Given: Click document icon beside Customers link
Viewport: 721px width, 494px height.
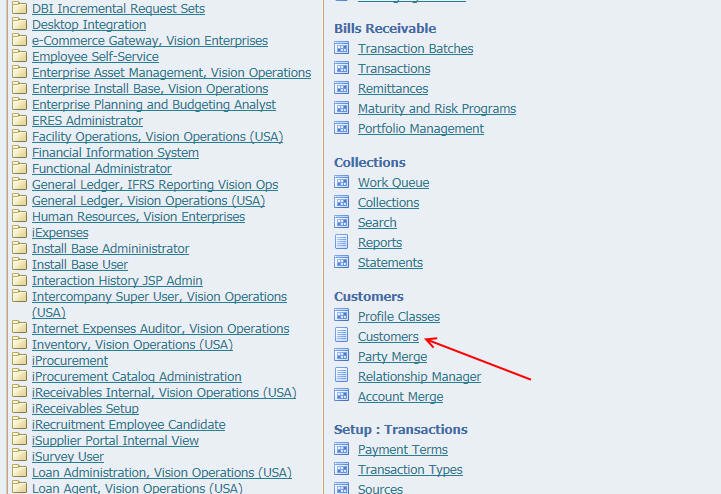Looking at the screenshot, I should (342, 335).
